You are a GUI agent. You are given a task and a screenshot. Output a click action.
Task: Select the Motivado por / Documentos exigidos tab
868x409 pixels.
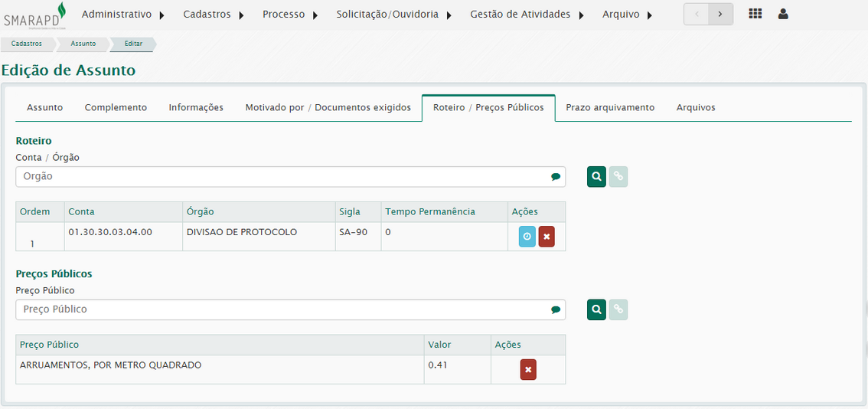tap(328, 108)
